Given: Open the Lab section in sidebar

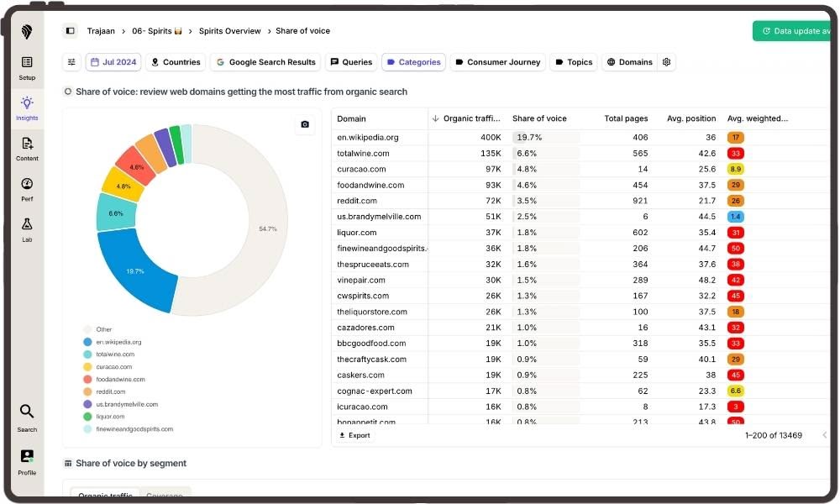Looking at the screenshot, I should (27, 230).
